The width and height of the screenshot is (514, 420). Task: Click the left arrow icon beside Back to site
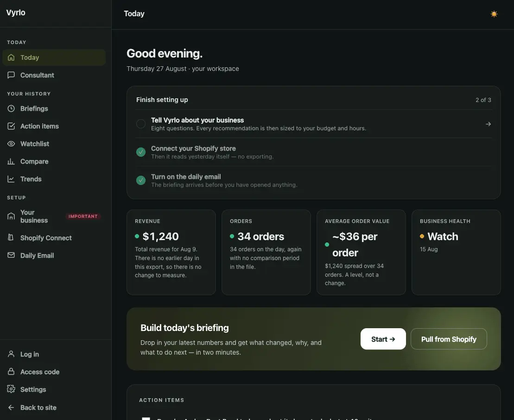[11, 407]
